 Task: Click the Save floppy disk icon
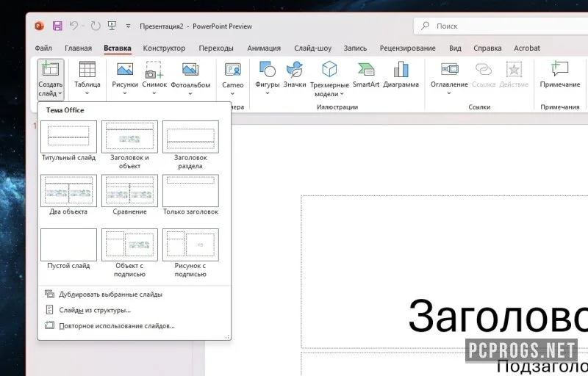tap(57, 26)
